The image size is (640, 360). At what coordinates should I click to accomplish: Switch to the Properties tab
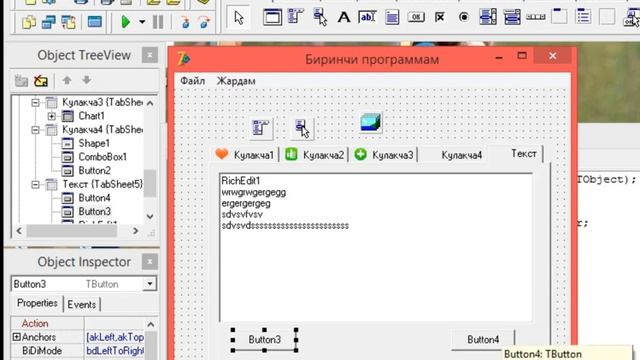coord(37,303)
